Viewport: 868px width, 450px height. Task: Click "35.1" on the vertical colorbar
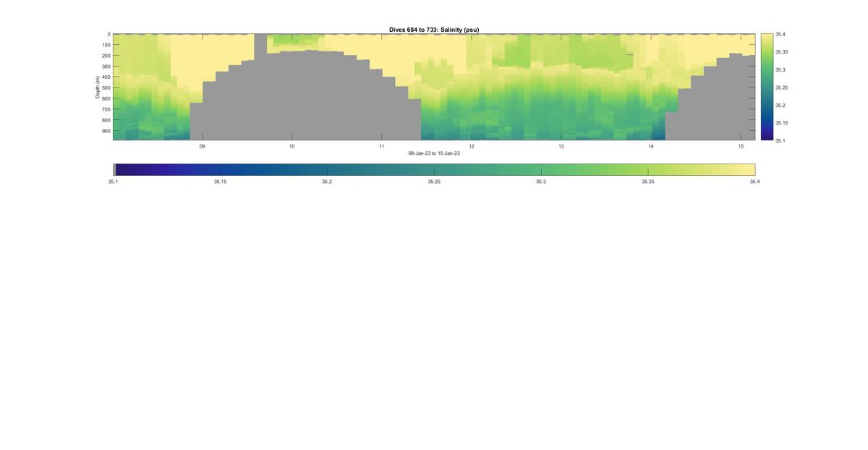(x=780, y=140)
